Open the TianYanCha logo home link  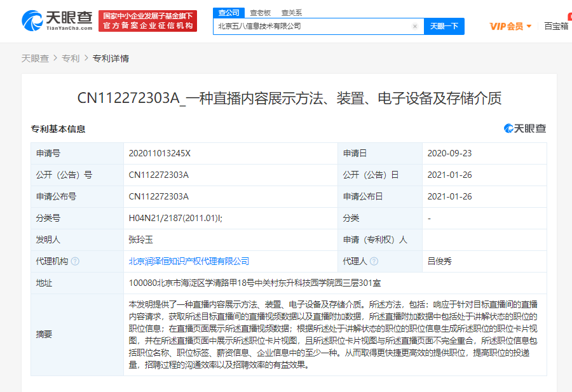(57, 20)
